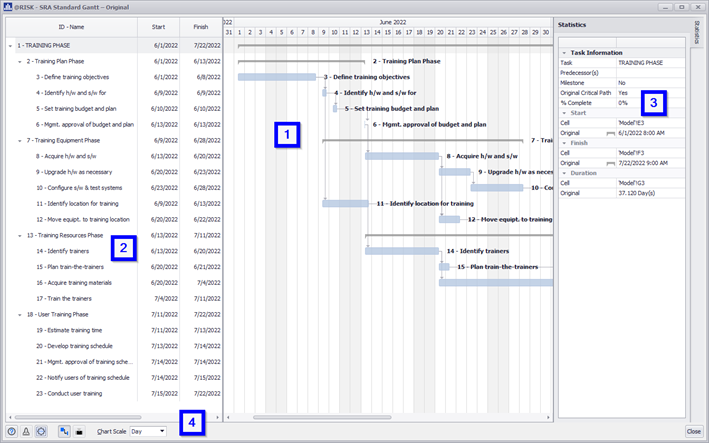This screenshot has width=709, height=443.
Task: Click the circular settings icon in bottom toolbar
Action: coord(41,431)
